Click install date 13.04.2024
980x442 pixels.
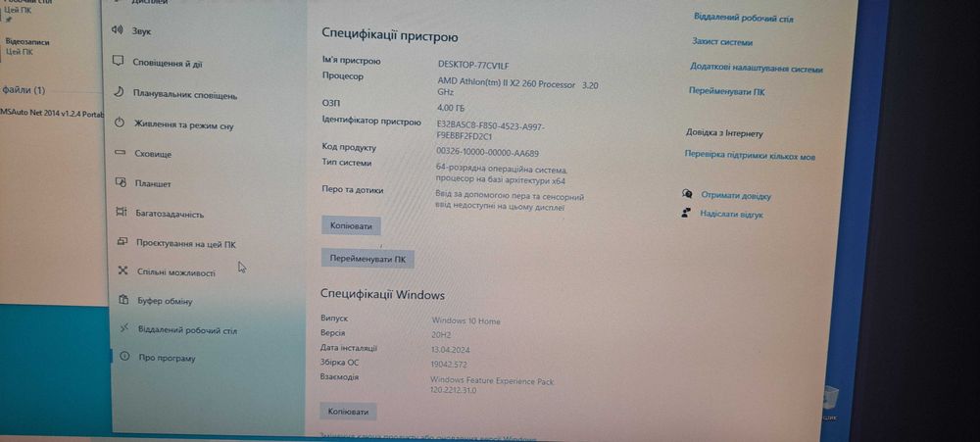point(450,349)
